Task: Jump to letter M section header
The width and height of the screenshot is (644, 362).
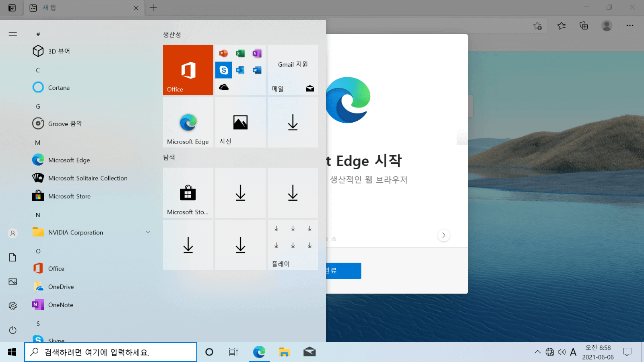Action: tap(38, 142)
